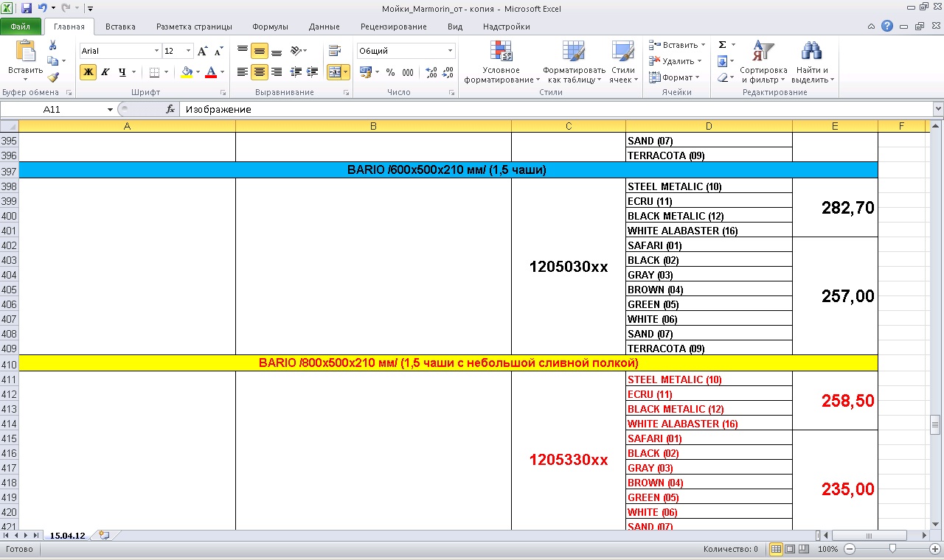Screen dimensions: 944x560
Task: Open borders dropdown arrow
Action: (x=166, y=72)
